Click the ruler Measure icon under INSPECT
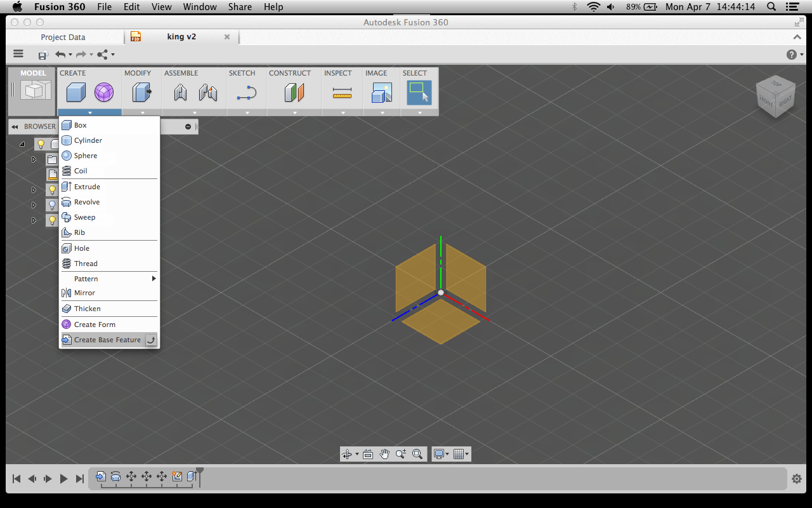 342,93
